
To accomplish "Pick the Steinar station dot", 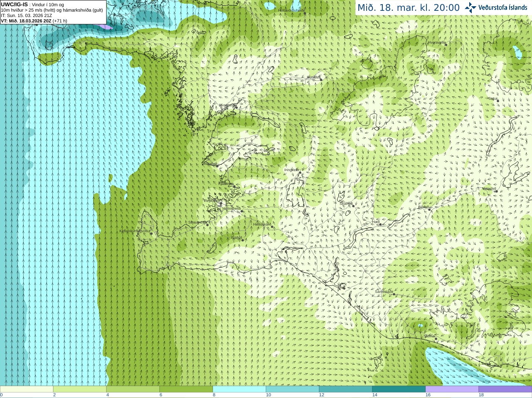I will click(x=436, y=339).
